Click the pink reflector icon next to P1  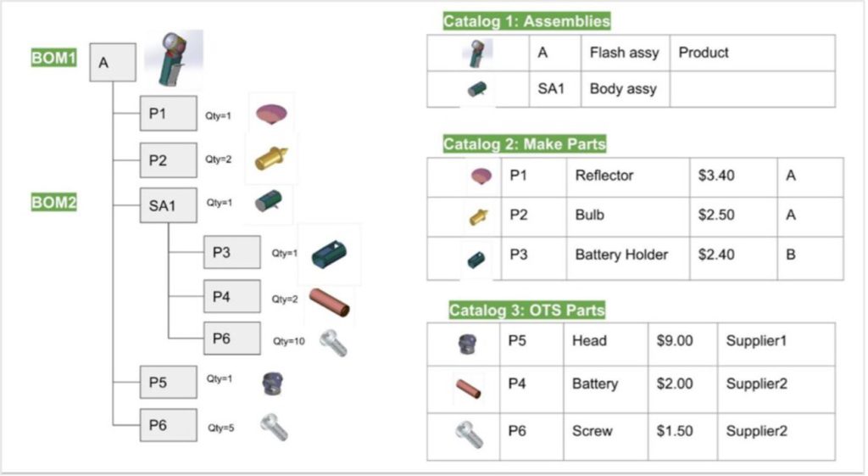point(271,115)
